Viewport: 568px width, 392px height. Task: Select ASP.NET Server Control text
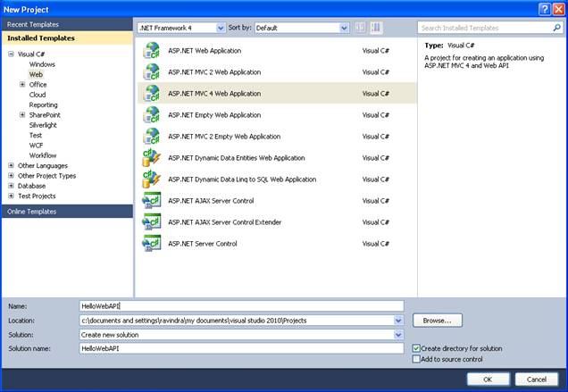click(x=203, y=244)
